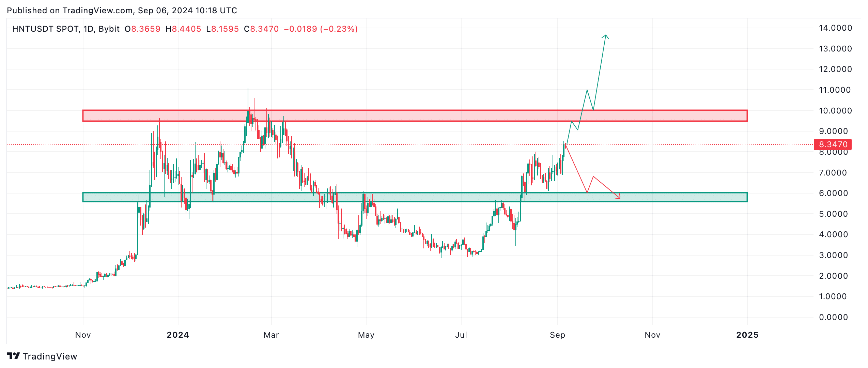Click the 5.0000 price axis label
The image size is (868, 368).
point(833,214)
